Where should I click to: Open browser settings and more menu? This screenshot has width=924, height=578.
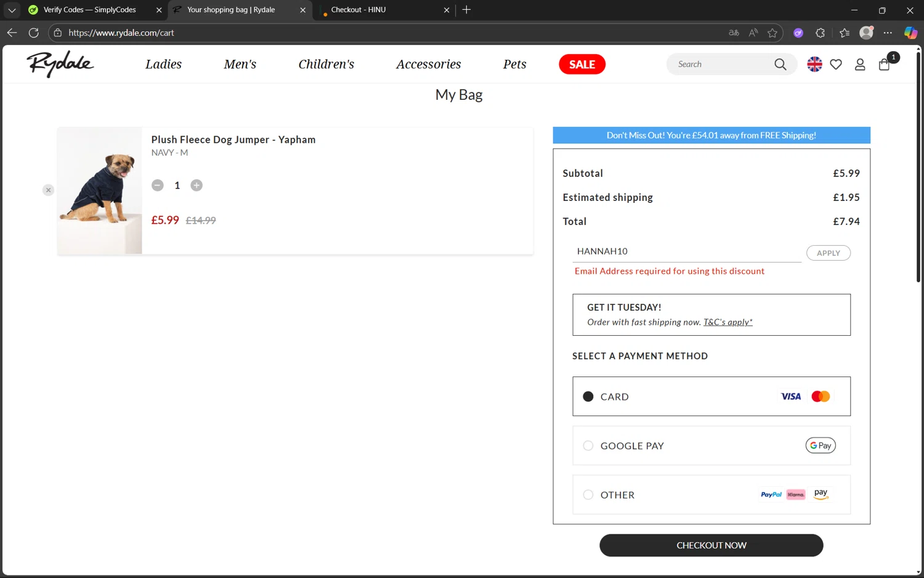pos(888,33)
